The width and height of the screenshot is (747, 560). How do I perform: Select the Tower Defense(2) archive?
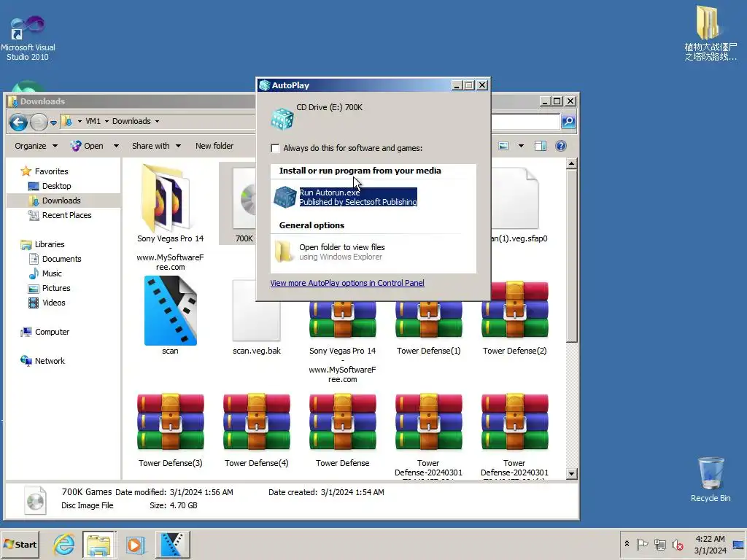(514, 318)
